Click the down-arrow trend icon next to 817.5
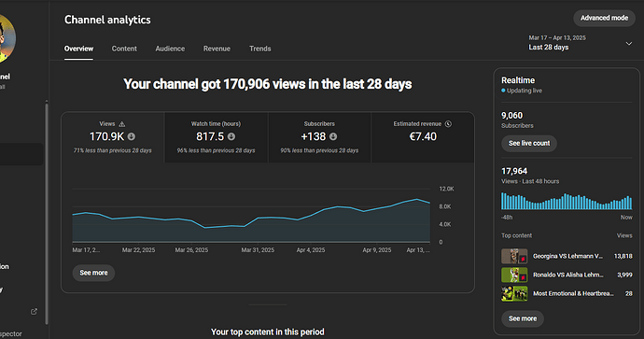644x339 pixels. pos(231,136)
